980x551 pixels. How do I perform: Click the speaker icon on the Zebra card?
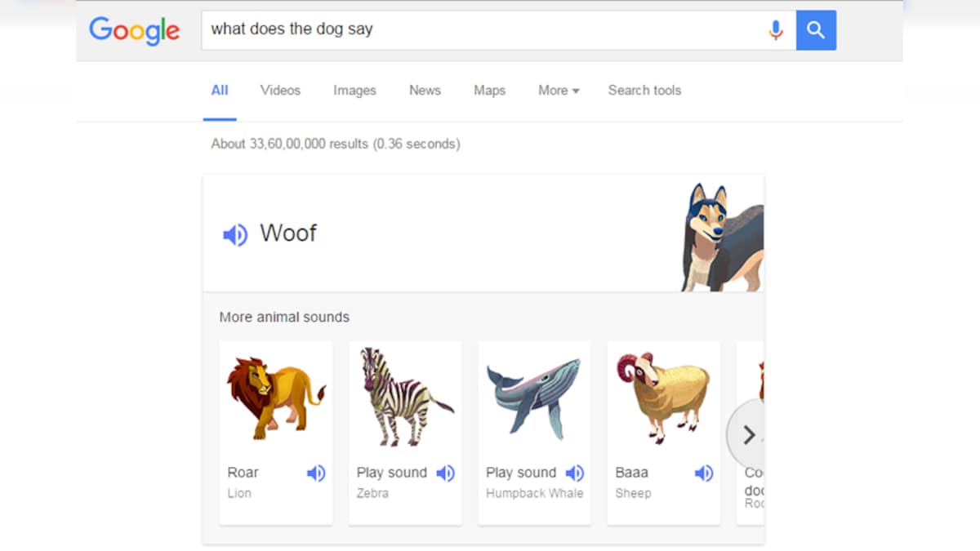(446, 473)
